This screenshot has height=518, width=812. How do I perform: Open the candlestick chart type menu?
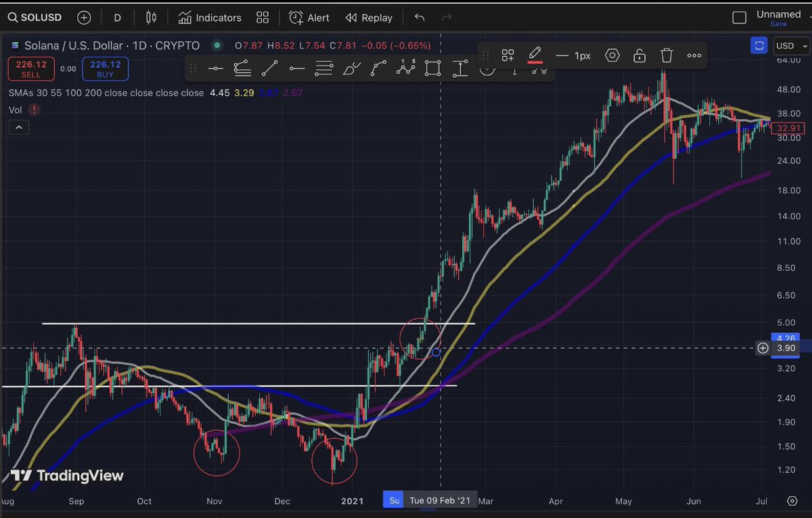click(151, 18)
